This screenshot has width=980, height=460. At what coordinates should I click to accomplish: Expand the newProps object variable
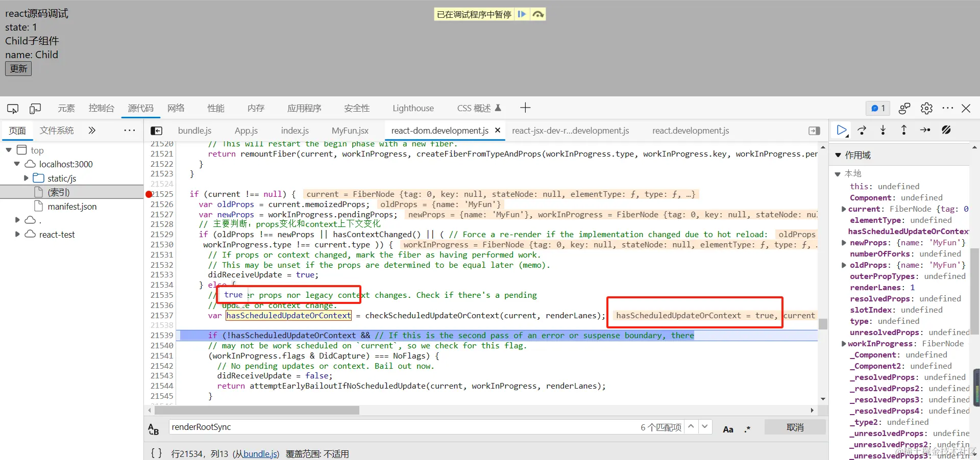[844, 243]
